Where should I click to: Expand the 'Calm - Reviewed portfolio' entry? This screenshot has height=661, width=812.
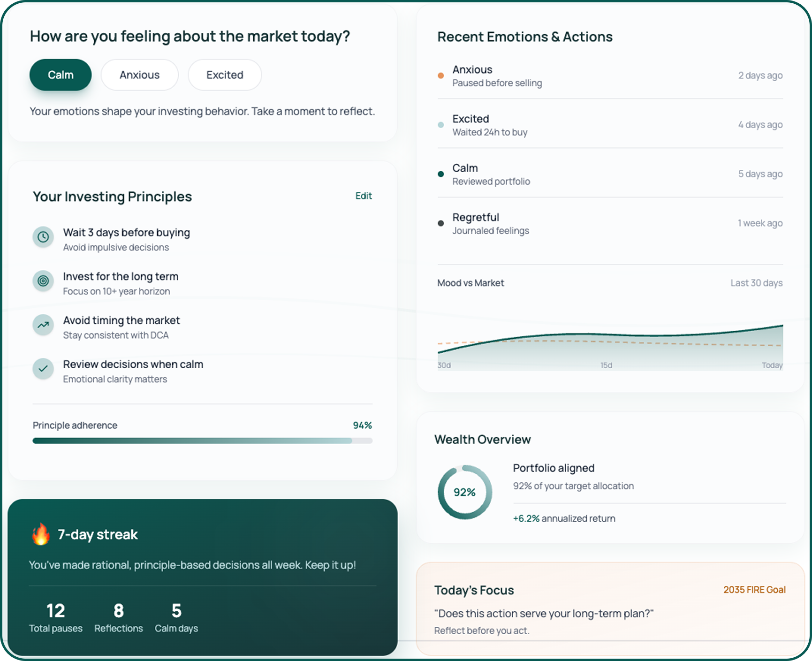click(491, 174)
